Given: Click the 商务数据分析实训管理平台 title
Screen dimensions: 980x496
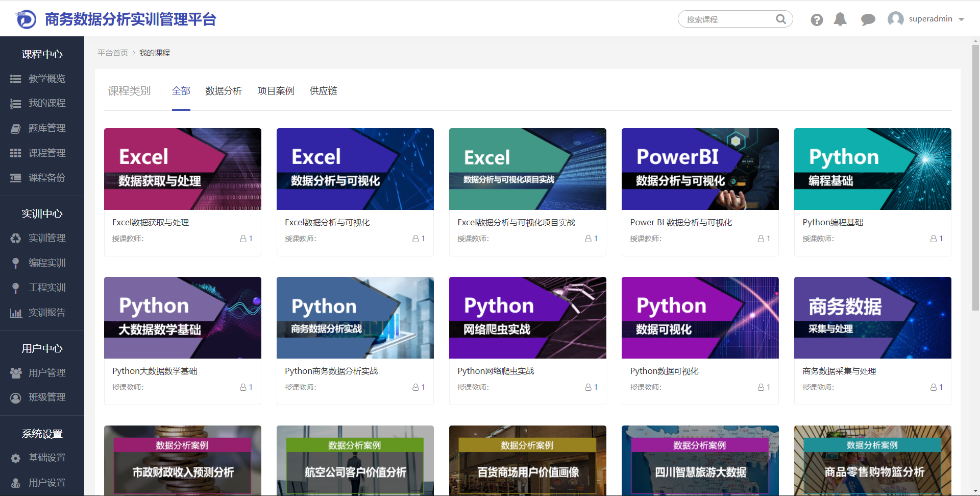Looking at the screenshot, I should 131,19.
